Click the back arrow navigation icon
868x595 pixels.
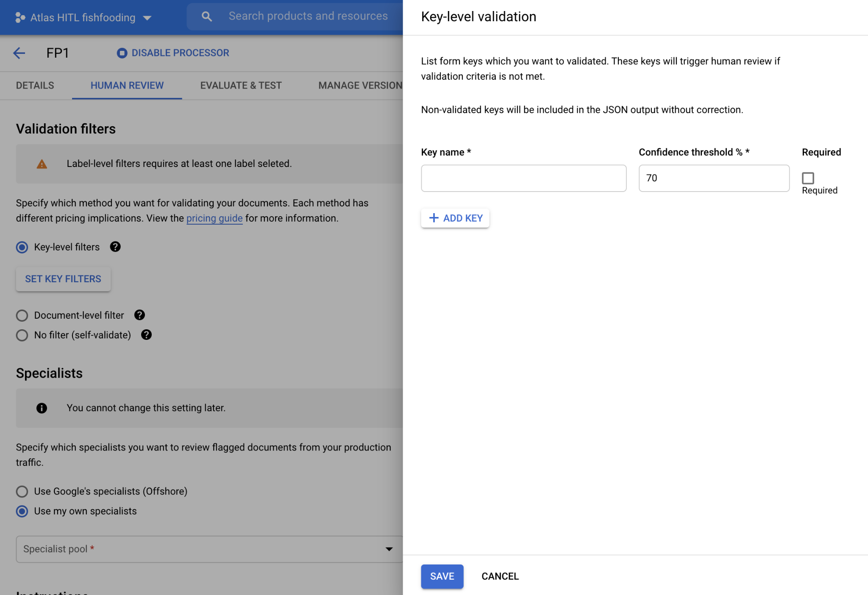coord(19,53)
